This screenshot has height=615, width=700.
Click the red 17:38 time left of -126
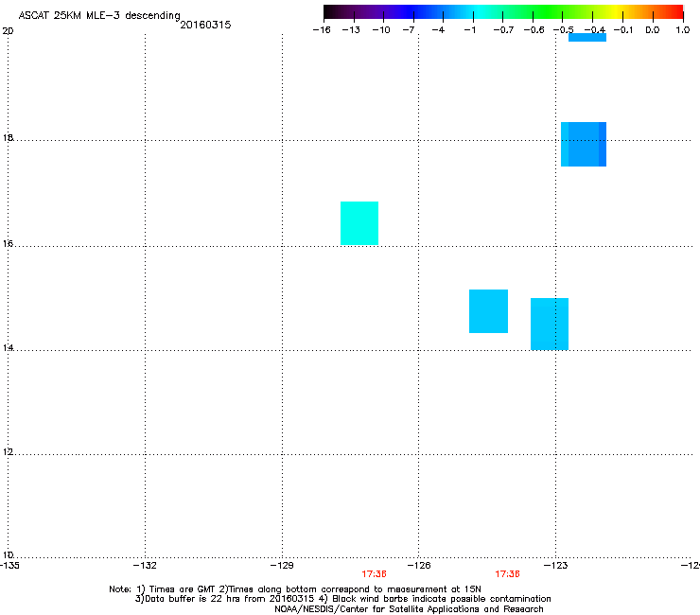[374, 574]
